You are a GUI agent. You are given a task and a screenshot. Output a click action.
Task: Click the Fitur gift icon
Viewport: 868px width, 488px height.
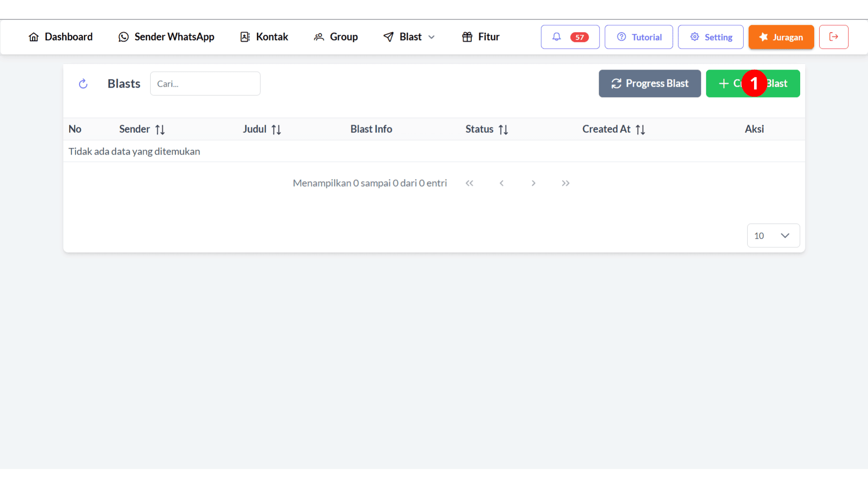[467, 37]
